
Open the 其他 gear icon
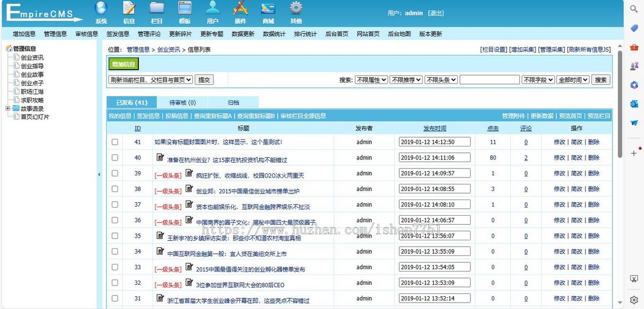click(x=296, y=8)
